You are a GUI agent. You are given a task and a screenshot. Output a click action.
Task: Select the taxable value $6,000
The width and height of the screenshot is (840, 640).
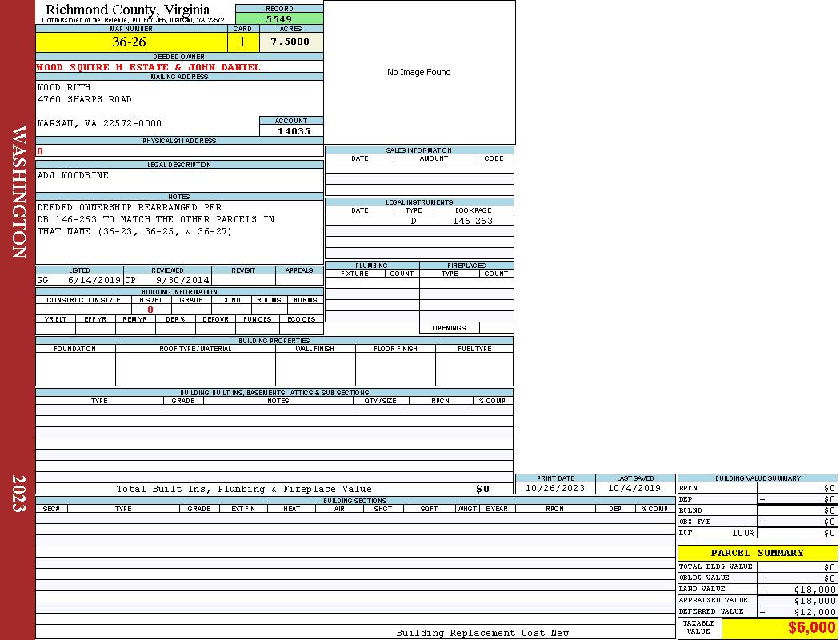point(811,628)
